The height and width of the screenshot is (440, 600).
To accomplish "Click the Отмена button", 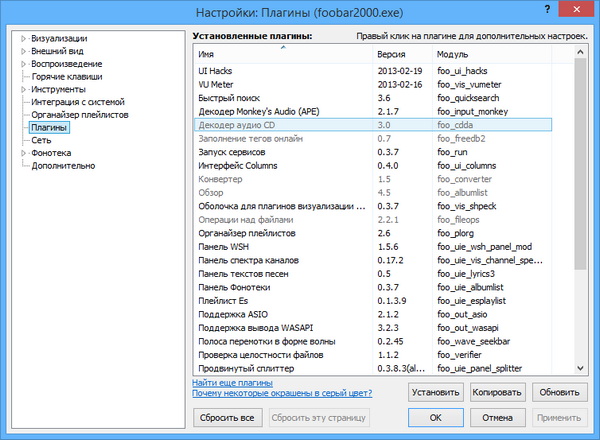I will (x=497, y=418).
